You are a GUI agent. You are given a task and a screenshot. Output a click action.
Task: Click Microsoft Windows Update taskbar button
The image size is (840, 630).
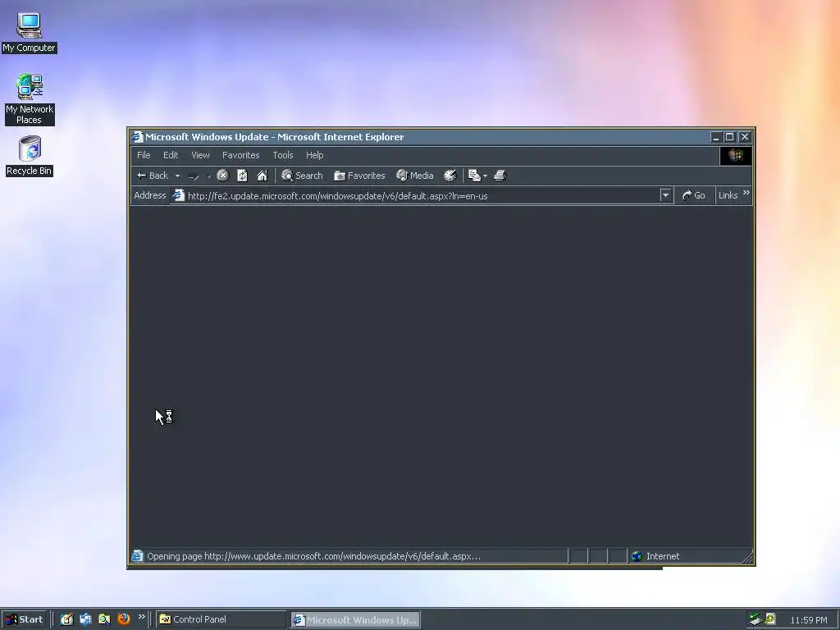[x=356, y=619]
